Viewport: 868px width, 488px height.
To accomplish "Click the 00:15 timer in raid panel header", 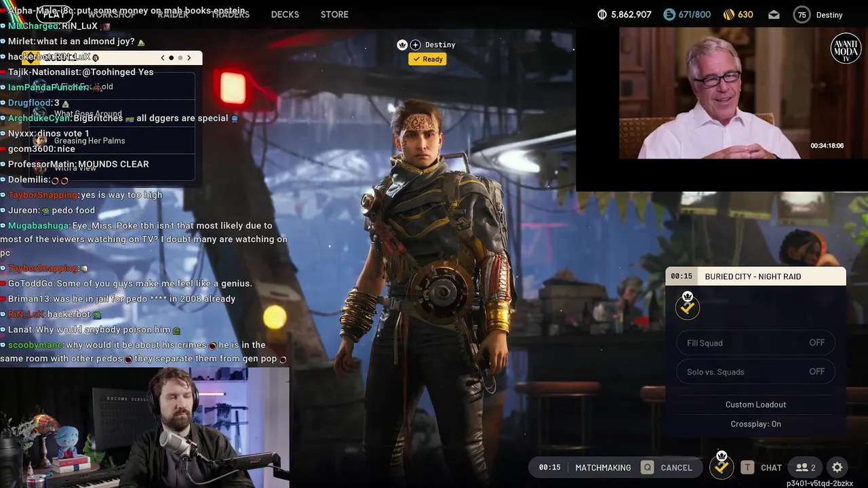I will 682,277.
